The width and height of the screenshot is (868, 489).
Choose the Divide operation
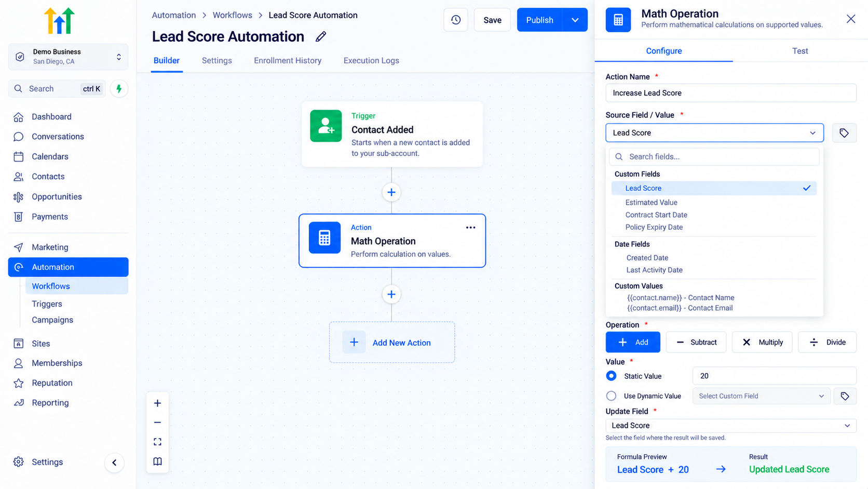click(x=828, y=342)
